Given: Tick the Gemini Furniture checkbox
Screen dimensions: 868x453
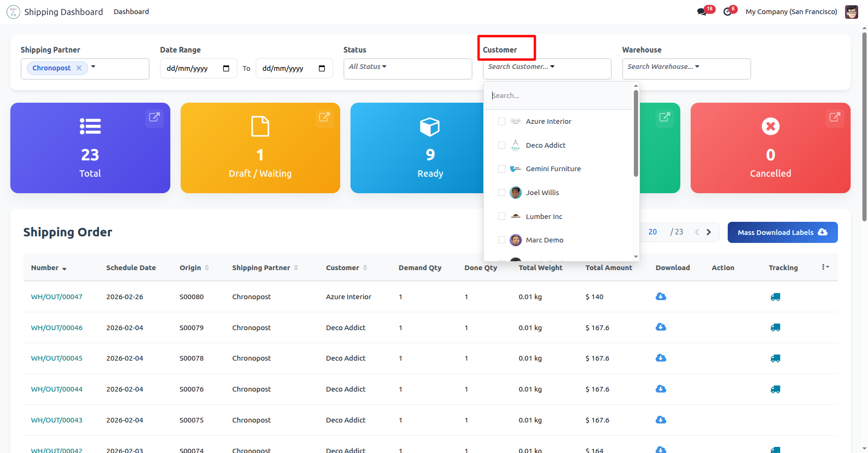Looking at the screenshot, I should (502, 169).
